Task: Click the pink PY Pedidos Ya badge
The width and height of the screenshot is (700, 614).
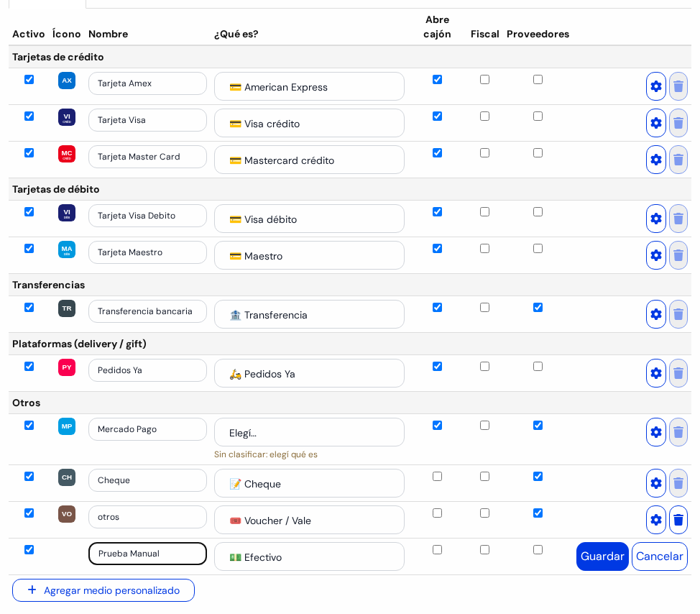Action: click(x=67, y=367)
